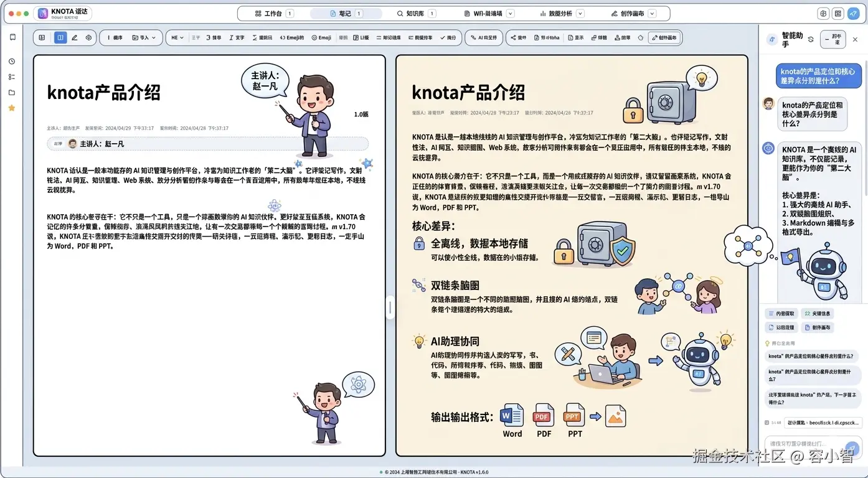This screenshot has height=478, width=868.
Task: Click the hand-shaped icon in the toolbar
Action: click(641, 37)
